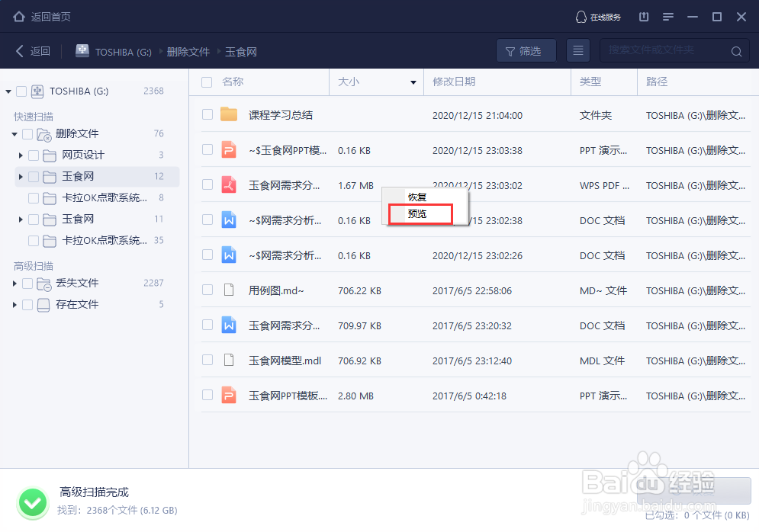The width and height of the screenshot is (759, 532).
Task: Click the 网页设计 folder icon in tree
Action: click(50, 155)
